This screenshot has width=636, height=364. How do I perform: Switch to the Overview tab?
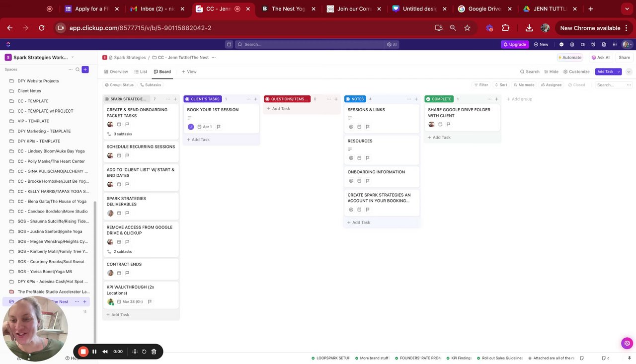coord(116,72)
